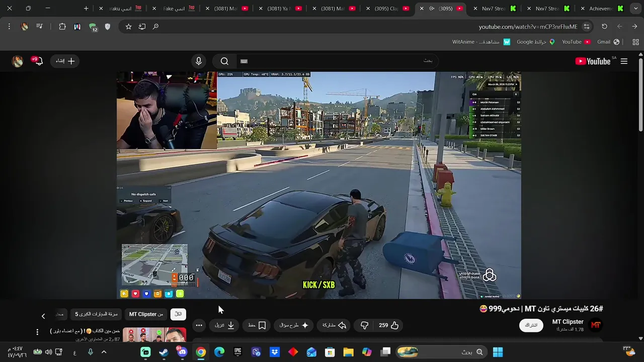Open Discord from taskbar
Image resolution: width=644 pixels, height=362 pixels.
(182, 352)
